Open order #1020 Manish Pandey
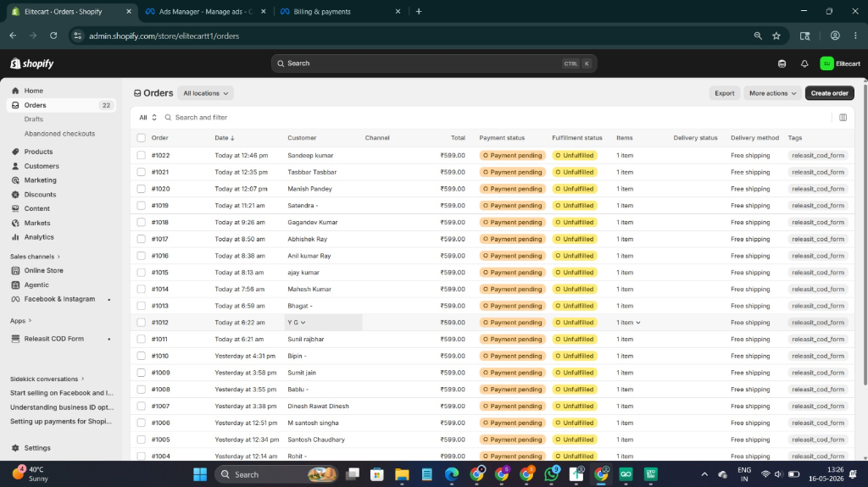 pos(492,189)
